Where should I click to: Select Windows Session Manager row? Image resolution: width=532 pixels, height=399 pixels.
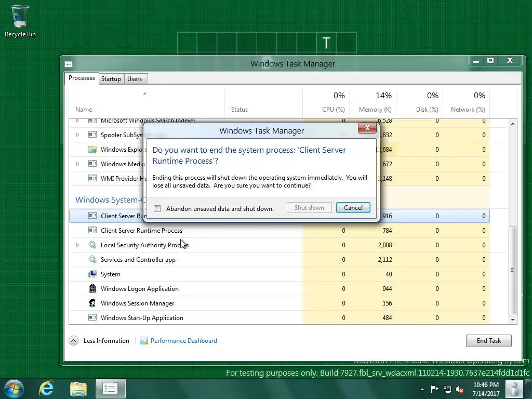point(279,303)
